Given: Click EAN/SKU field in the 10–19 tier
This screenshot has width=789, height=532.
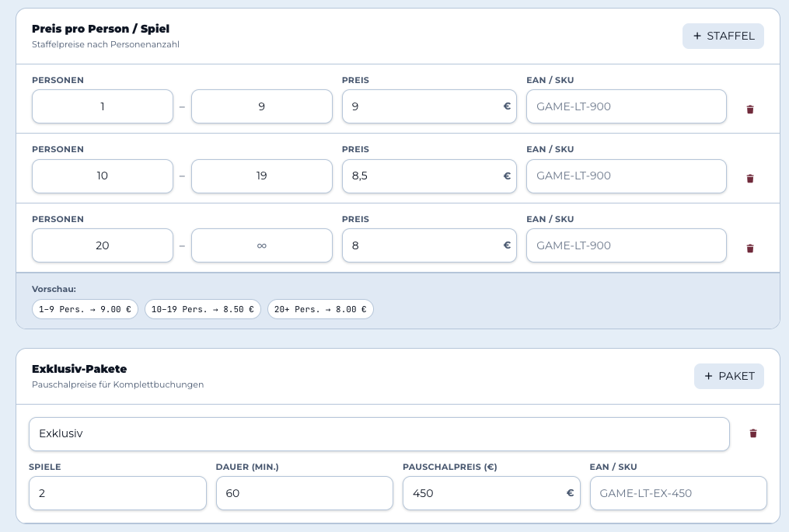Looking at the screenshot, I should [x=627, y=176].
